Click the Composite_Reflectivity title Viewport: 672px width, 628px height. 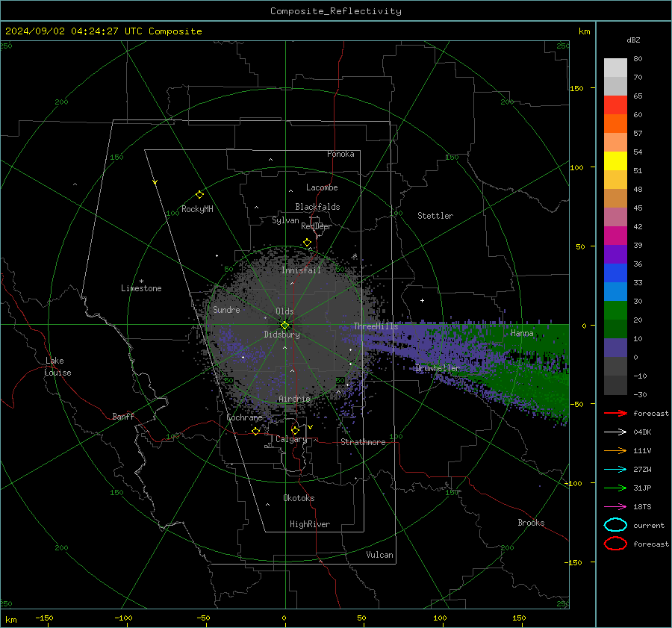point(335,11)
